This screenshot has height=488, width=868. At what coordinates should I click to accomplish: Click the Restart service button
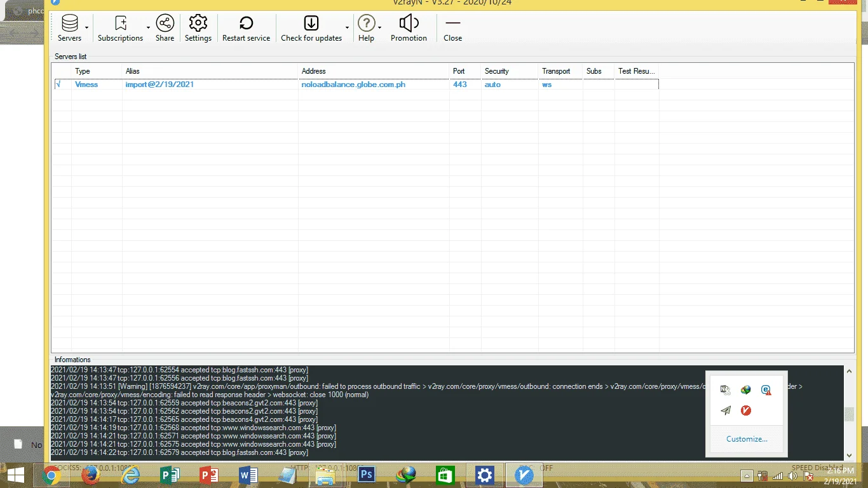pos(246,29)
